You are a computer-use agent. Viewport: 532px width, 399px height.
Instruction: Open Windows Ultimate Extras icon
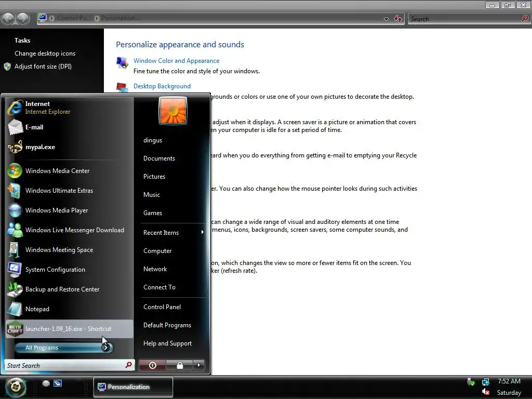[x=15, y=190]
